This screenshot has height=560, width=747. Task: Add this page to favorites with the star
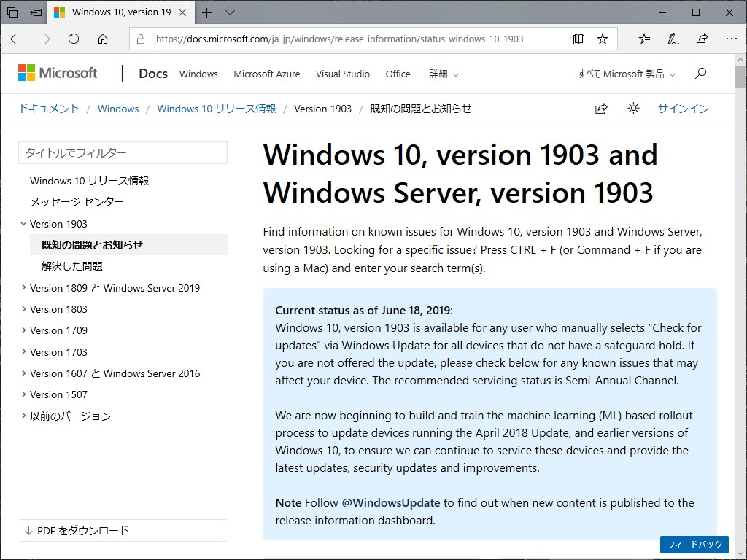coord(603,39)
